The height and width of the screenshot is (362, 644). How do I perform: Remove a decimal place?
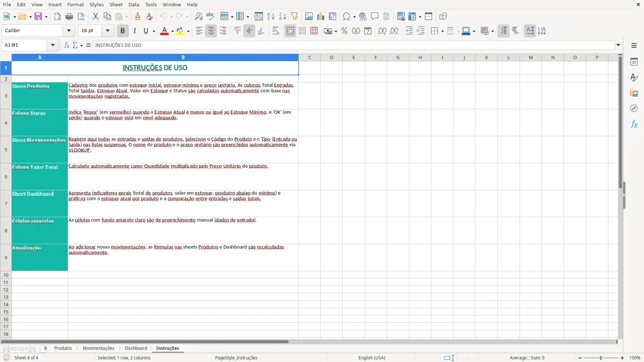(394, 31)
